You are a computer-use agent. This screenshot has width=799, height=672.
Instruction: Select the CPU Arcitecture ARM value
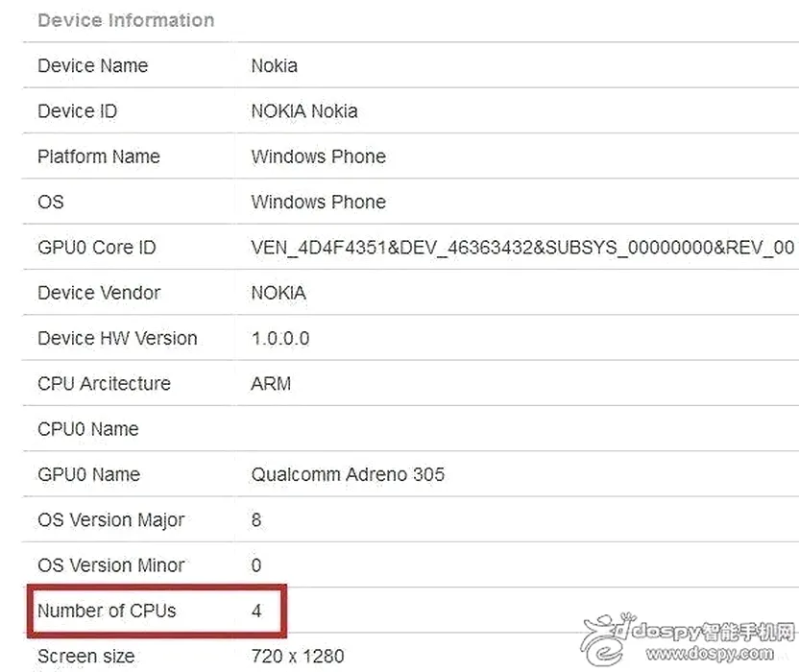point(271,384)
